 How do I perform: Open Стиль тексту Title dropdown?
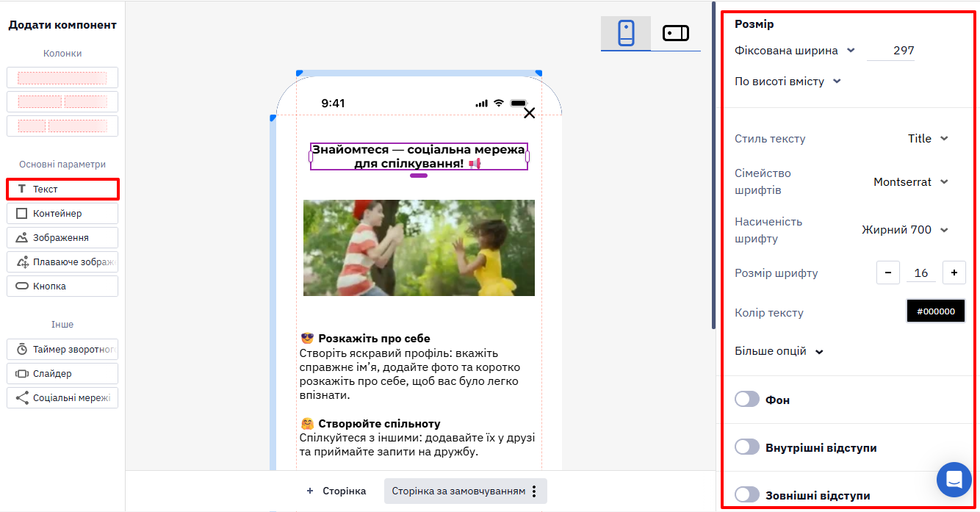(928, 138)
